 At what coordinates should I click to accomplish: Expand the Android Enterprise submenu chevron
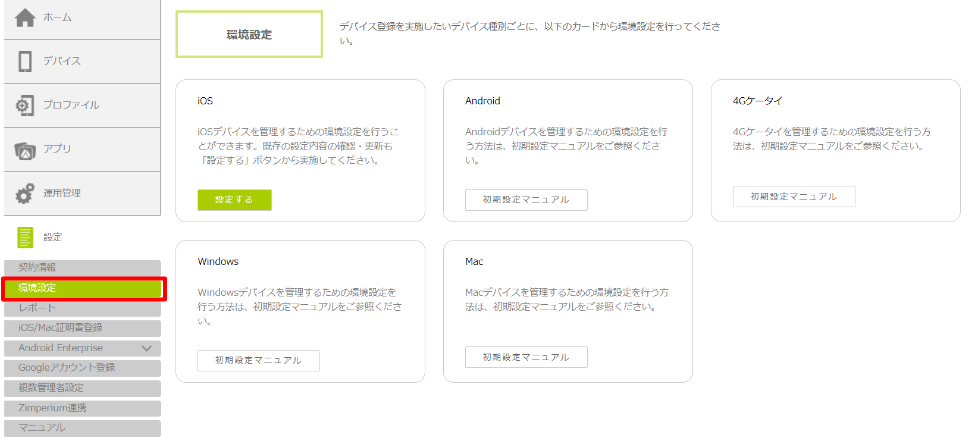pos(147,348)
